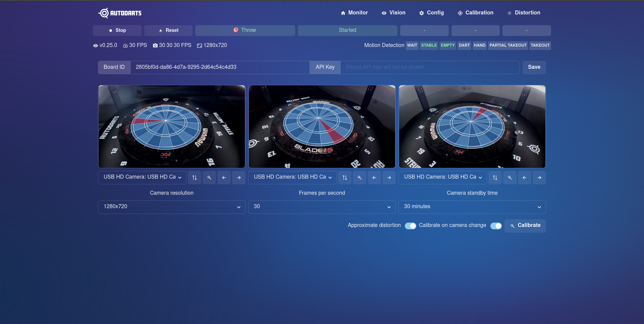The width and height of the screenshot is (644, 324).
Task: Click right arrow under third camera
Action: (x=539, y=178)
